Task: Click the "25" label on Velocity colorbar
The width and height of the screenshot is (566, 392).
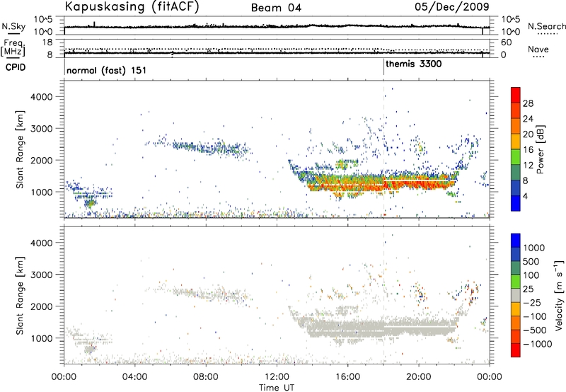Action: click(x=529, y=289)
